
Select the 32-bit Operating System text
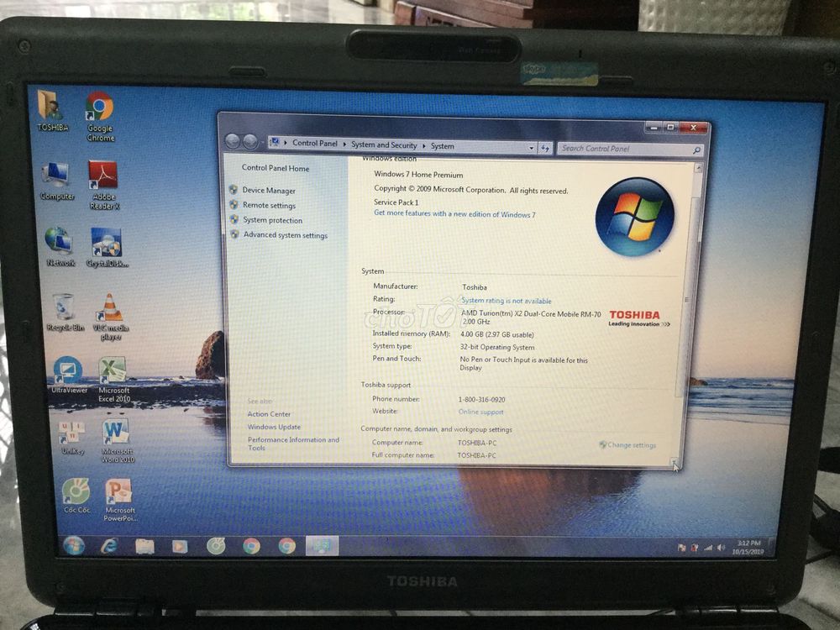click(x=497, y=347)
